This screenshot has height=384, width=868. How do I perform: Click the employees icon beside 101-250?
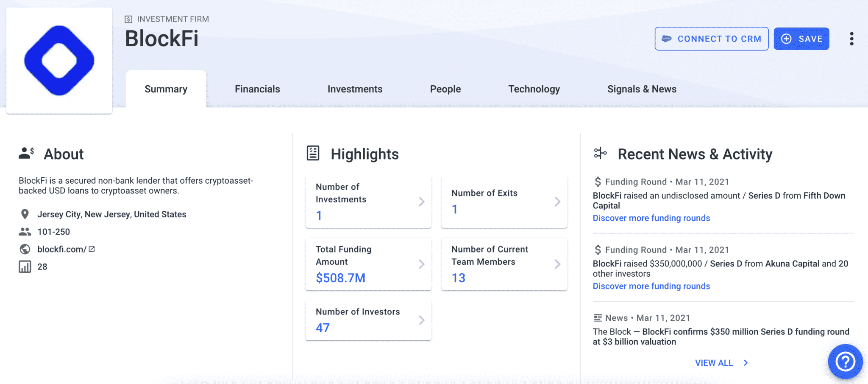(25, 232)
